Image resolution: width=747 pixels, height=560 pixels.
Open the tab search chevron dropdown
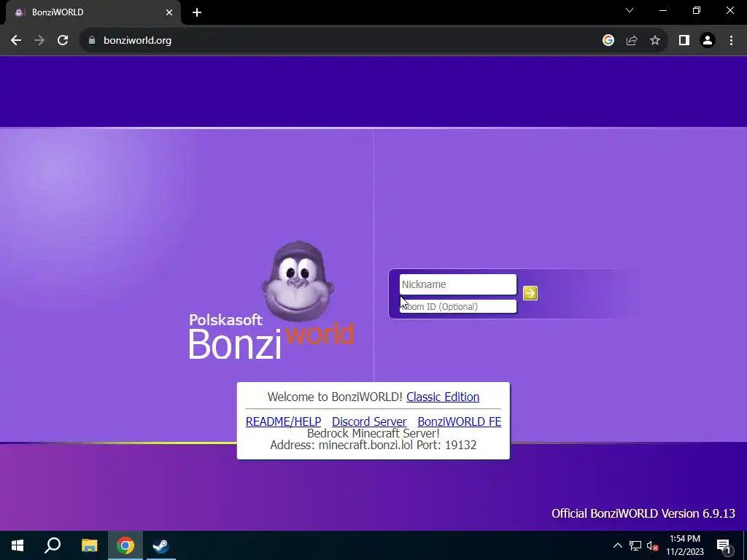pos(630,10)
